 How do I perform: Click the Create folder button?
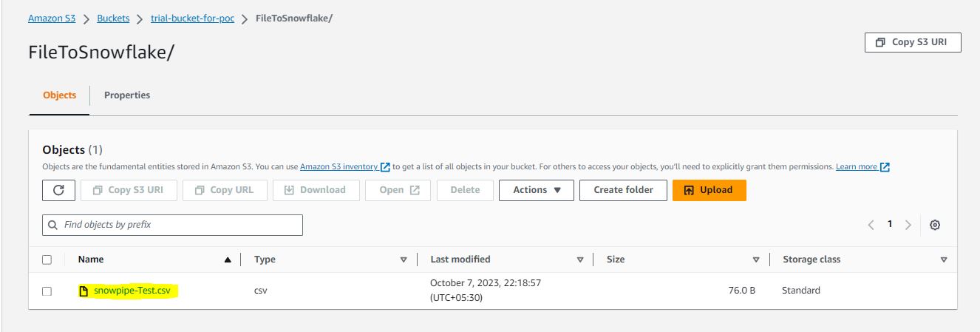[x=623, y=190]
